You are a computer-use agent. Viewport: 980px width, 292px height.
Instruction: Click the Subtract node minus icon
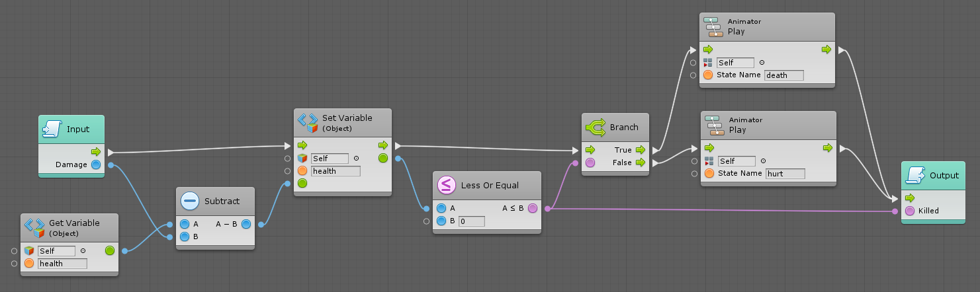(190, 200)
